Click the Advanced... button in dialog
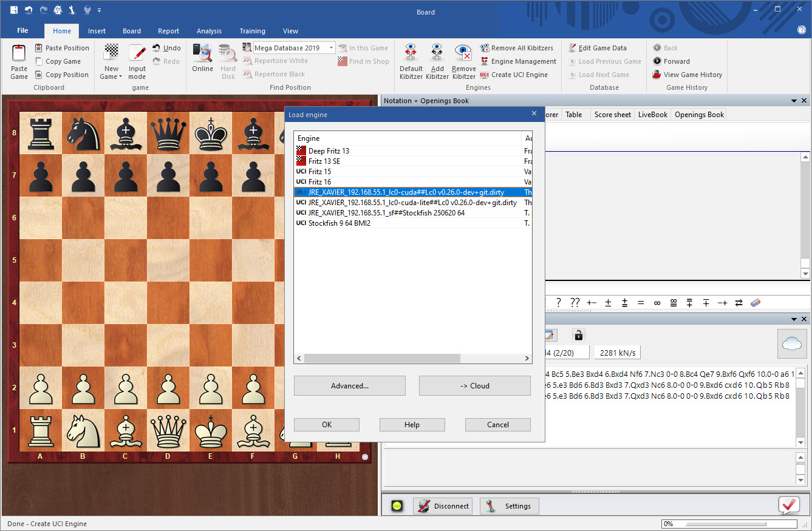The image size is (812, 531). (x=349, y=386)
